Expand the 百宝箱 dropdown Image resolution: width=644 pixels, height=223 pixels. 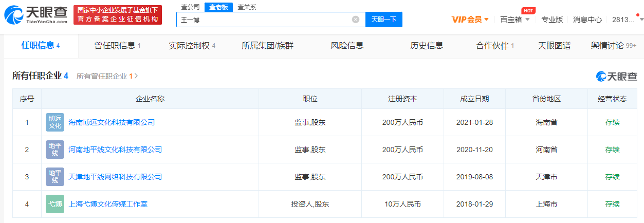coord(514,20)
